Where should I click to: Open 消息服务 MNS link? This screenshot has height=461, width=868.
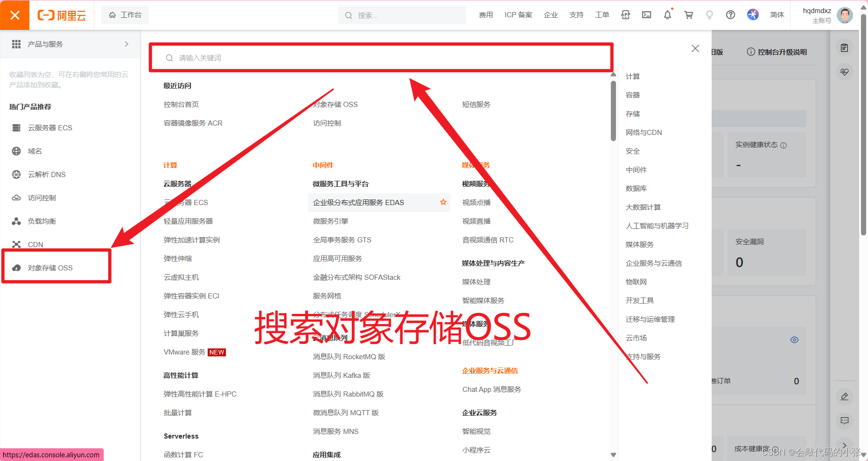(336, 432)
